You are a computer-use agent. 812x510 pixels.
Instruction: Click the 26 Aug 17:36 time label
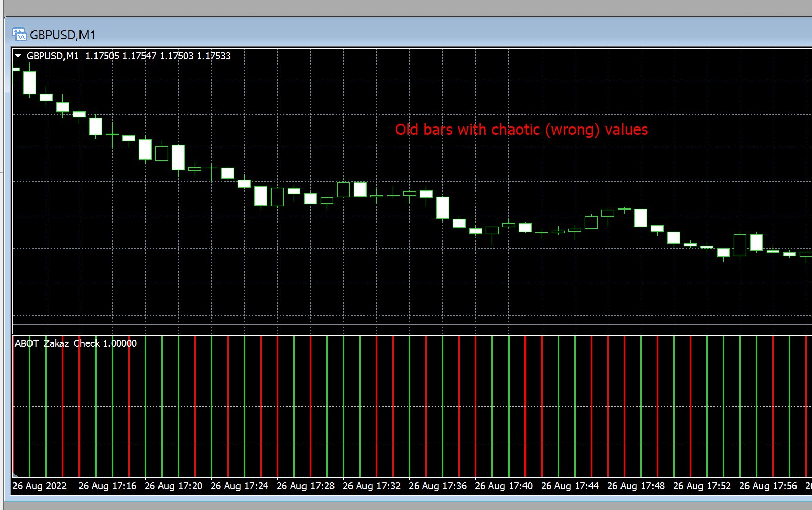438,486
